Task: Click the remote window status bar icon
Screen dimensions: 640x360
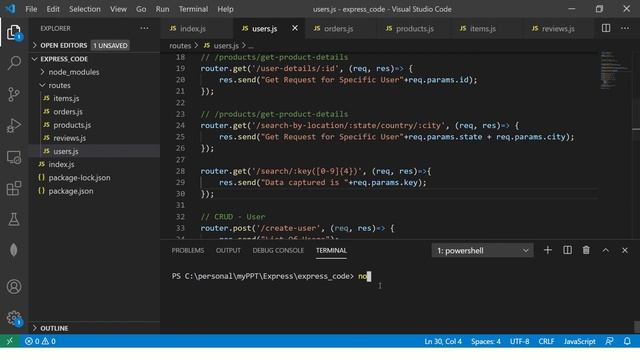Action: pos(9,341)
